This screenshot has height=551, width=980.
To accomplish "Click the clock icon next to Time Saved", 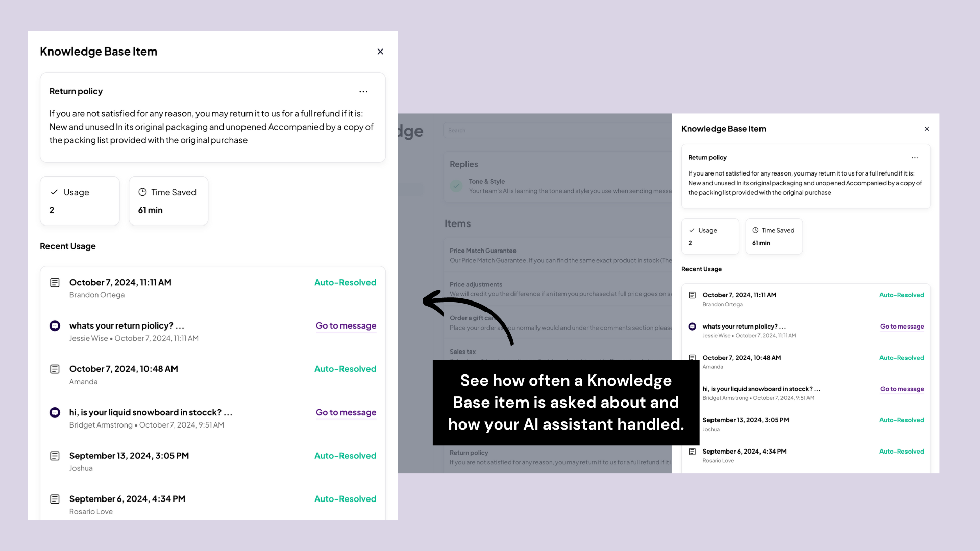I will click(142, 192).
